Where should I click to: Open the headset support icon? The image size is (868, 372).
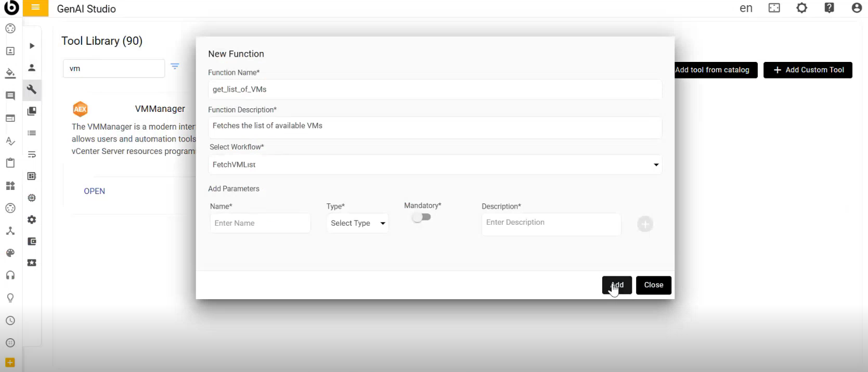coord(10,275)
